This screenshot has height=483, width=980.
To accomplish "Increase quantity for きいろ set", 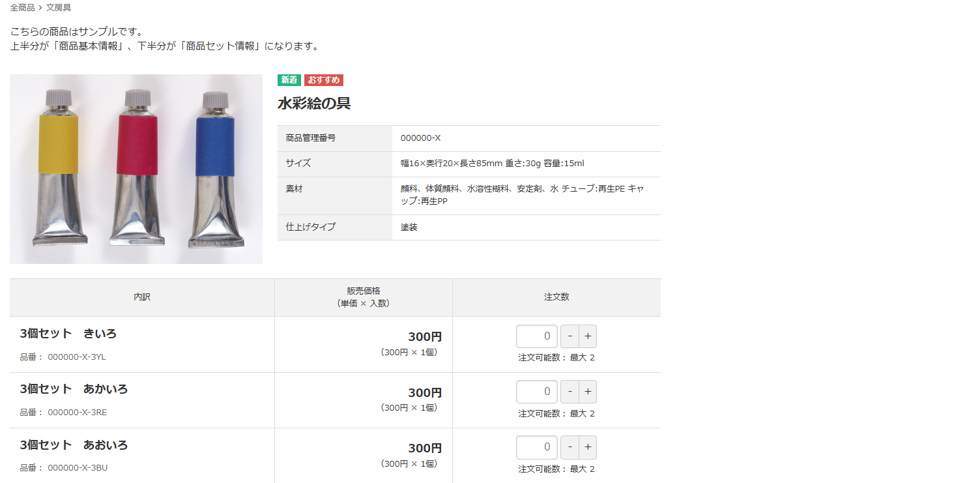I will (x=587, y=336).
